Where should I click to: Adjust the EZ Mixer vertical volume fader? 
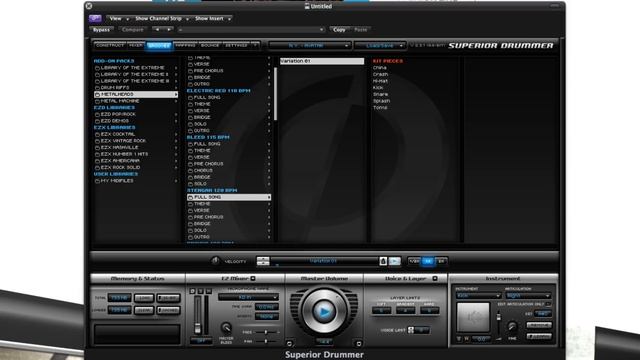point(198,315)
